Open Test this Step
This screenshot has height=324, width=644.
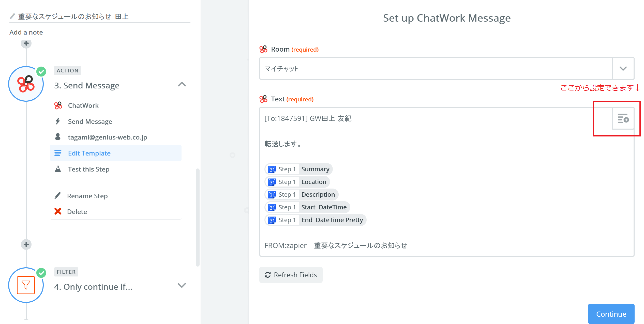pos(116,169)
